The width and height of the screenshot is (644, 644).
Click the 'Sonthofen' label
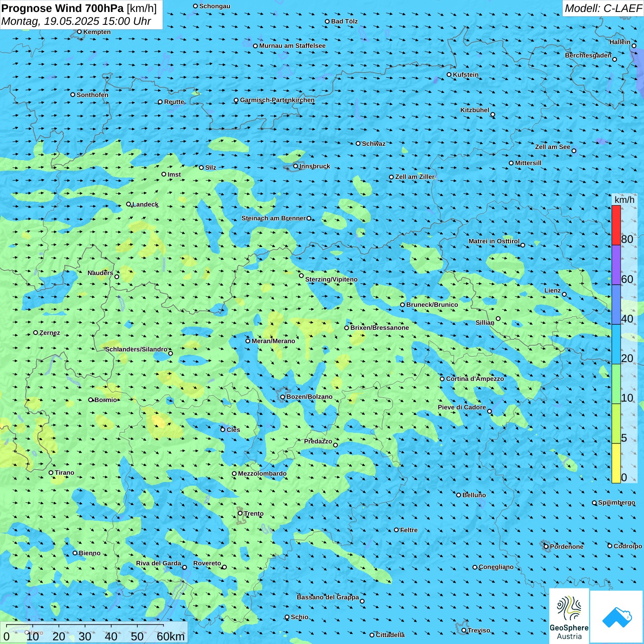(x=92, y=95)
